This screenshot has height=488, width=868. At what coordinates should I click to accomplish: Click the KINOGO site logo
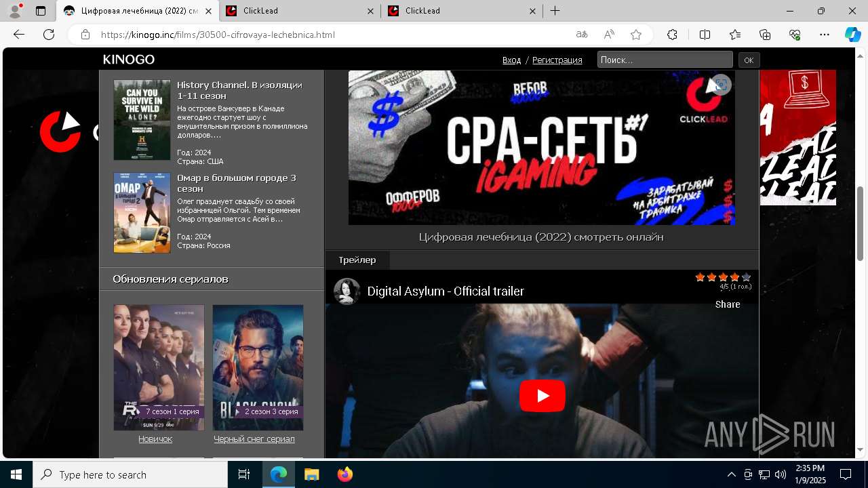pyautogui.click(x=129, y=60)
